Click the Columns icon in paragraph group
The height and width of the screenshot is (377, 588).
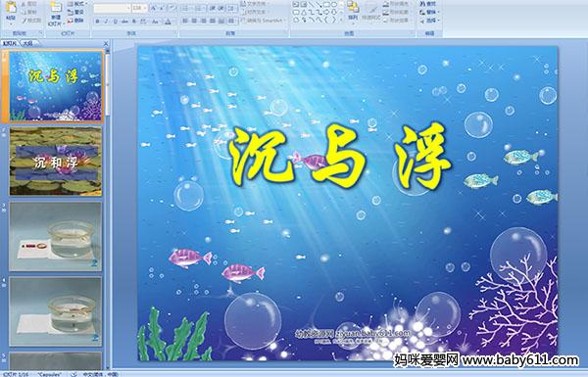point(232,21)
